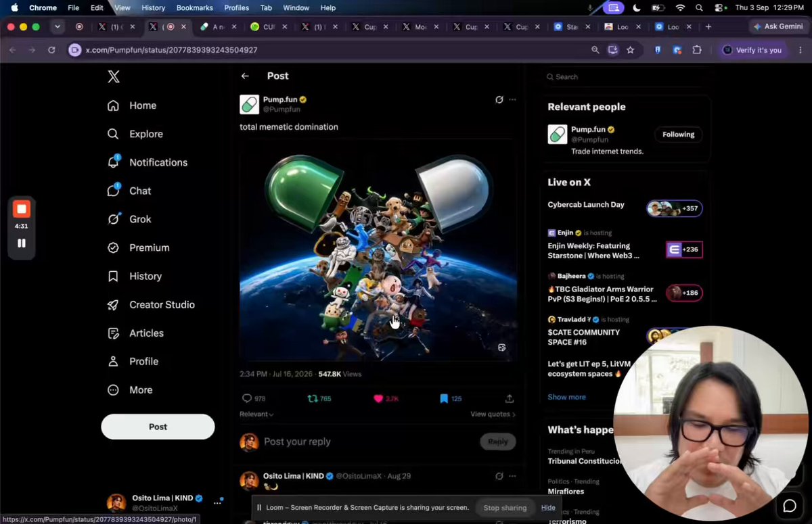The image size is (812, 524).
Task: Click the share icon below the post
Action: coord(510,399)
